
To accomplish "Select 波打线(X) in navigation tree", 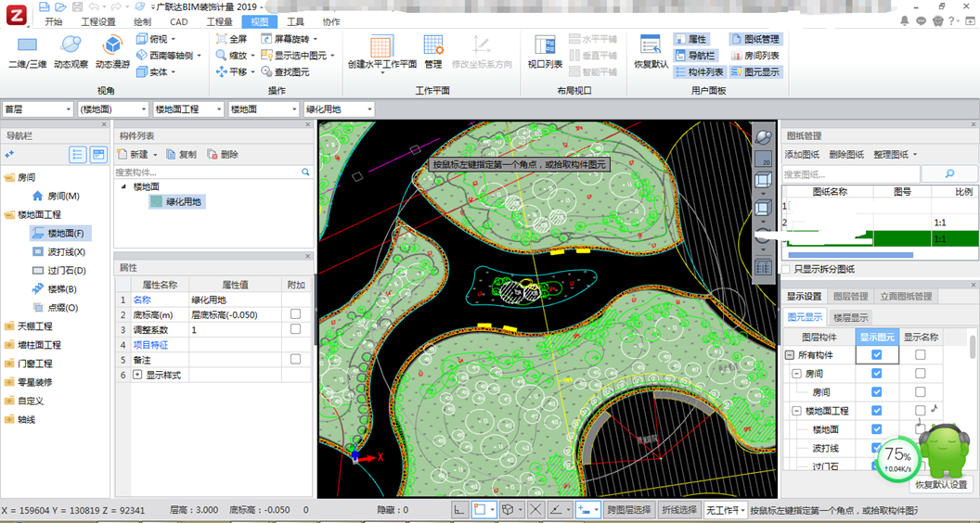I will (x=59, y=252).
